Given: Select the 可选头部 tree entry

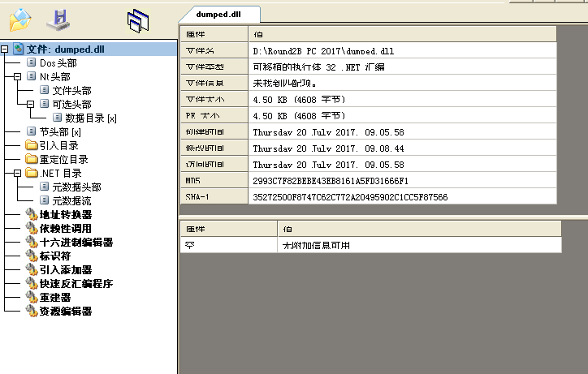Looking at the screenshot, I should coord(71,104).
